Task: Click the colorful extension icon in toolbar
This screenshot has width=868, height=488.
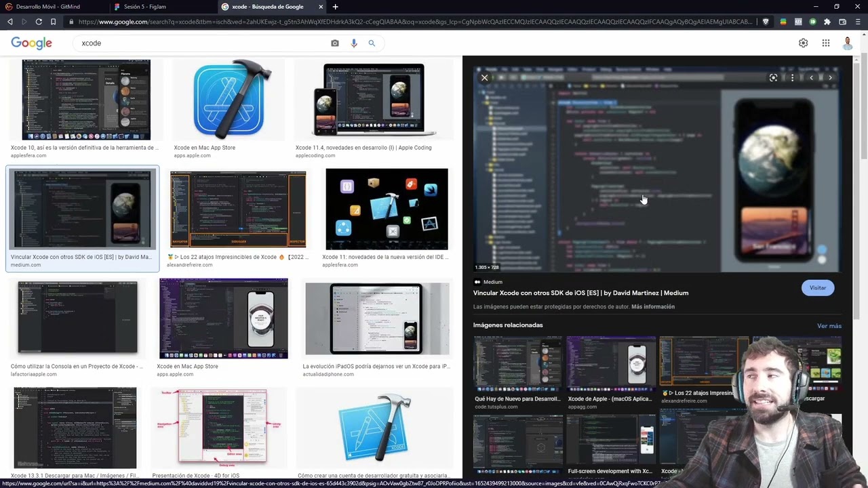Action: [783, 22]
